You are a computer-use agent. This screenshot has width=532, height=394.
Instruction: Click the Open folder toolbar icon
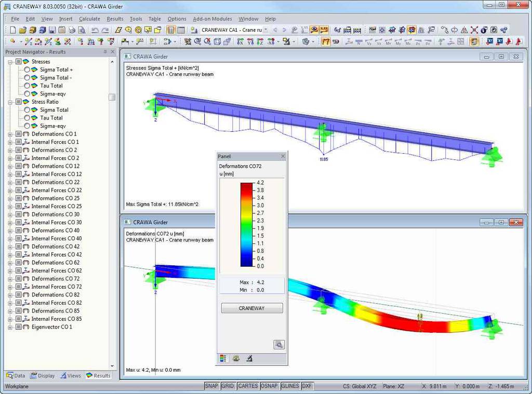click(x=22, y=30)
